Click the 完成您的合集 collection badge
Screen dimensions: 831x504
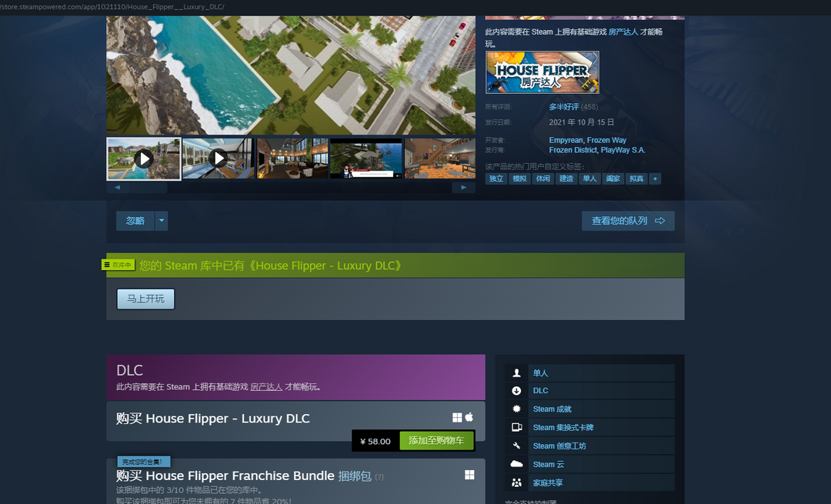[143, 462]
